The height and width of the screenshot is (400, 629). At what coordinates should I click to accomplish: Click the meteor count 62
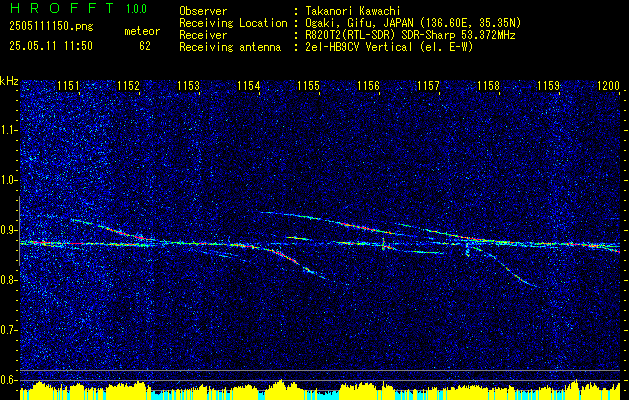(145, 46)
